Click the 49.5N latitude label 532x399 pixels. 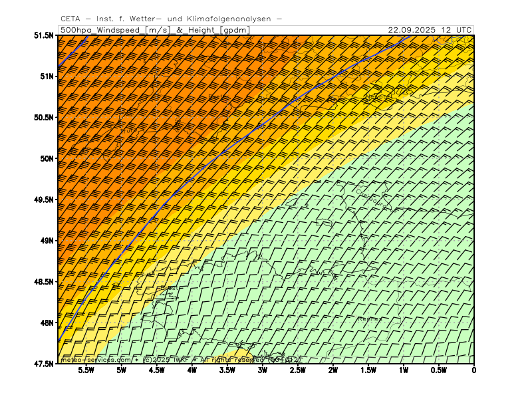pos(44,199)
